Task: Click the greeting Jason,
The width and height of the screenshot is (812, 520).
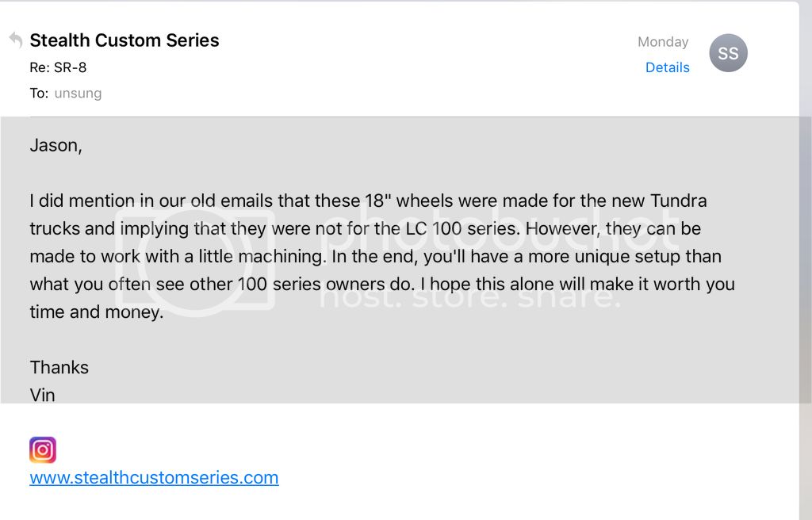Action: click(x=56, y=145)
